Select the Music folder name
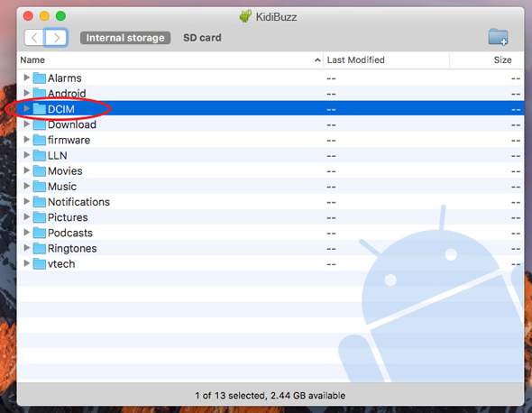The image size is (532, 413). click(x=62, y=187)
